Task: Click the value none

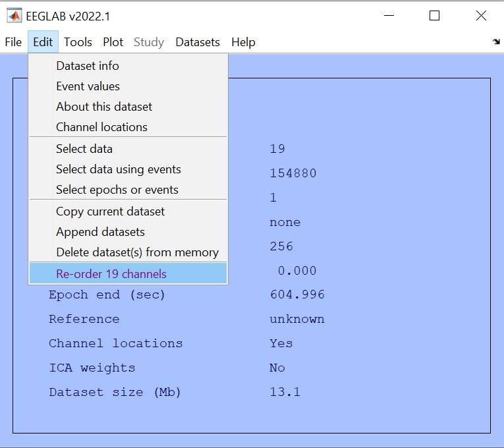Action: (285, 223)
